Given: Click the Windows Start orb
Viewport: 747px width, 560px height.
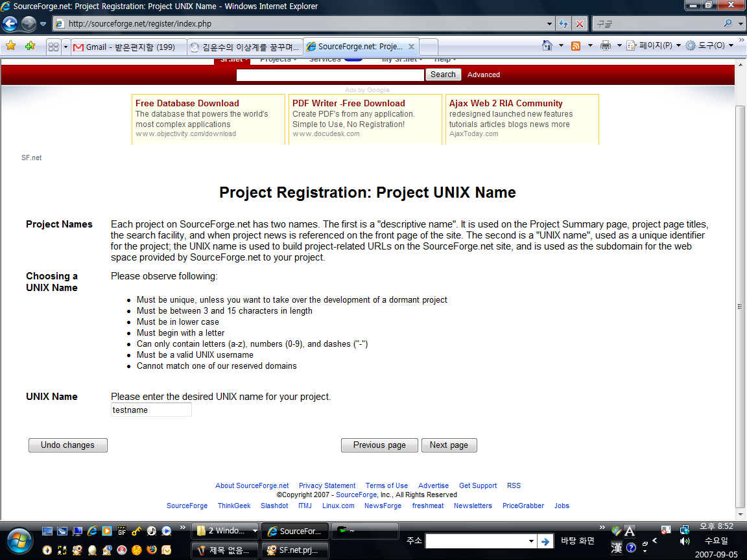Looking at the screenshot, I should click(19, 541).
